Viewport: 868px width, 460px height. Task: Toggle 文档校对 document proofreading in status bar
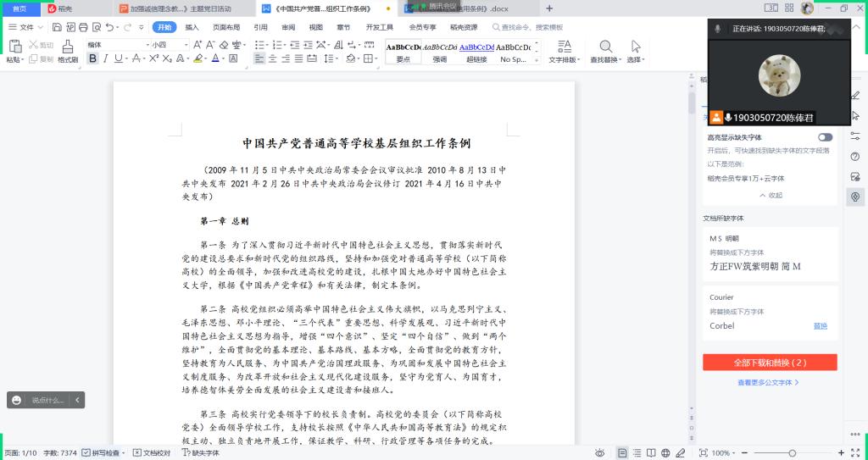pos(152,453)
